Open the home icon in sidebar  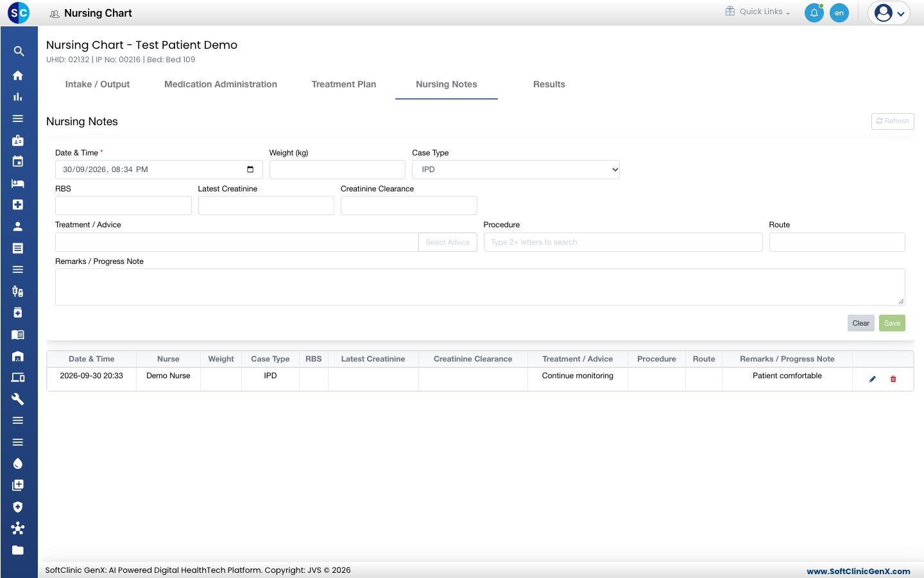(18, 75)
